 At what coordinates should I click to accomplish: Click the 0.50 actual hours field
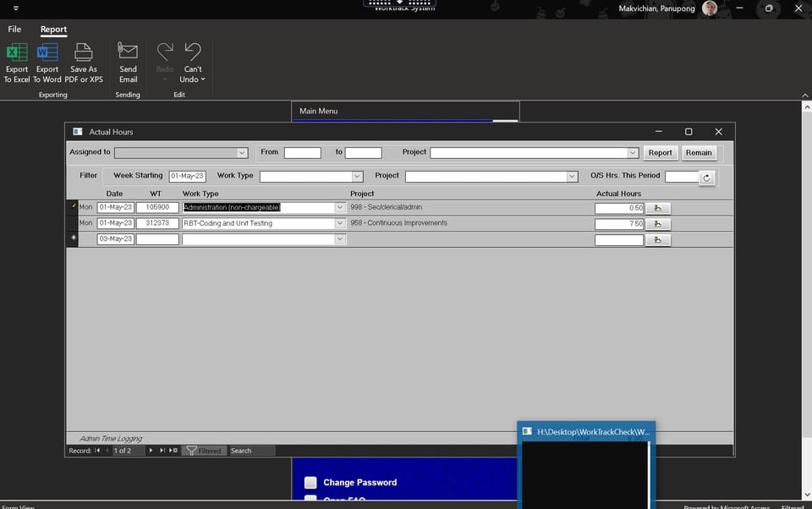(619, 208)
